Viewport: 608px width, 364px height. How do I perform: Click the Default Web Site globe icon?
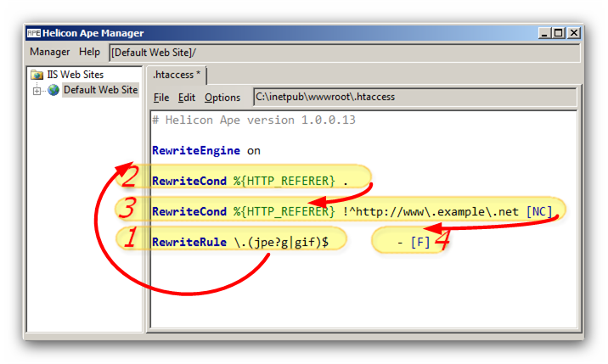coord(53,90)
